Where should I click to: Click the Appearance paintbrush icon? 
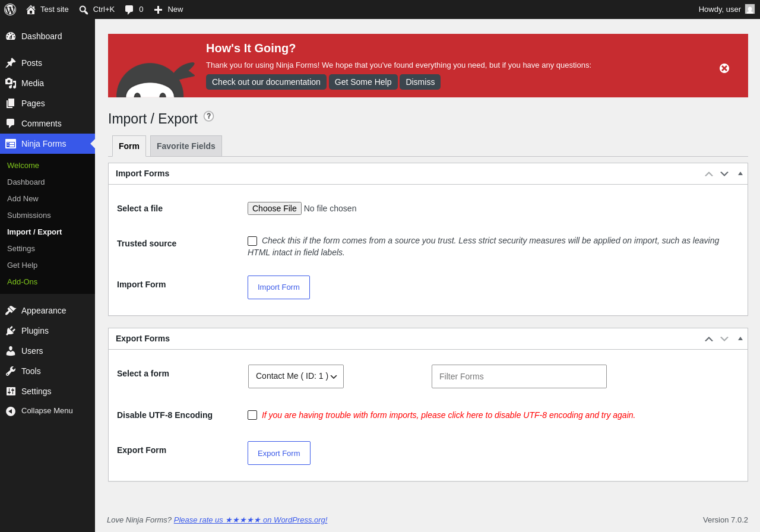coord(11,311)
